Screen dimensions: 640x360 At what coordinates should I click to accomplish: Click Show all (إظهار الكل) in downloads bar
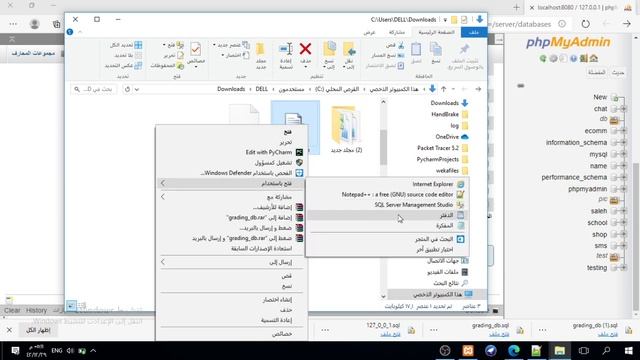38,330
